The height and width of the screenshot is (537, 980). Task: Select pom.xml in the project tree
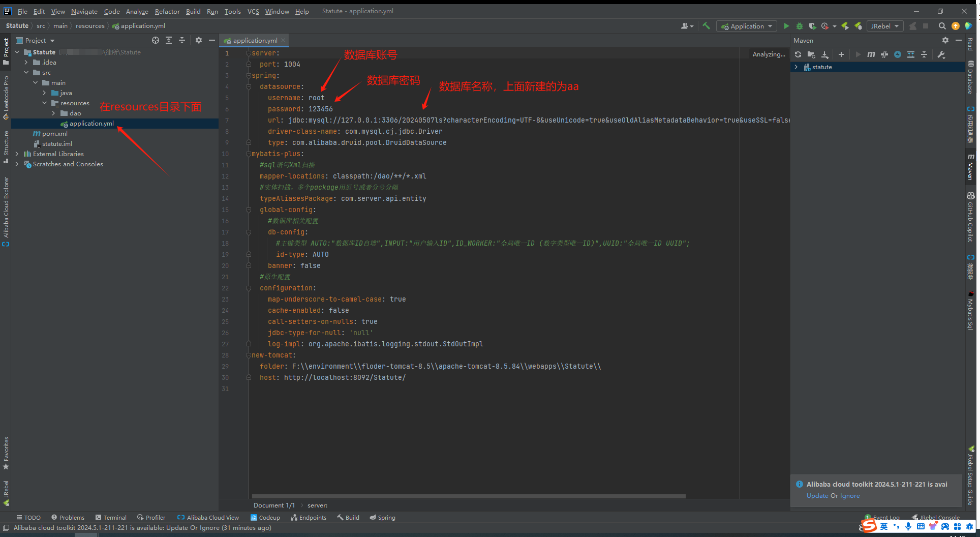pyautogui.click(x=54, y=134)
